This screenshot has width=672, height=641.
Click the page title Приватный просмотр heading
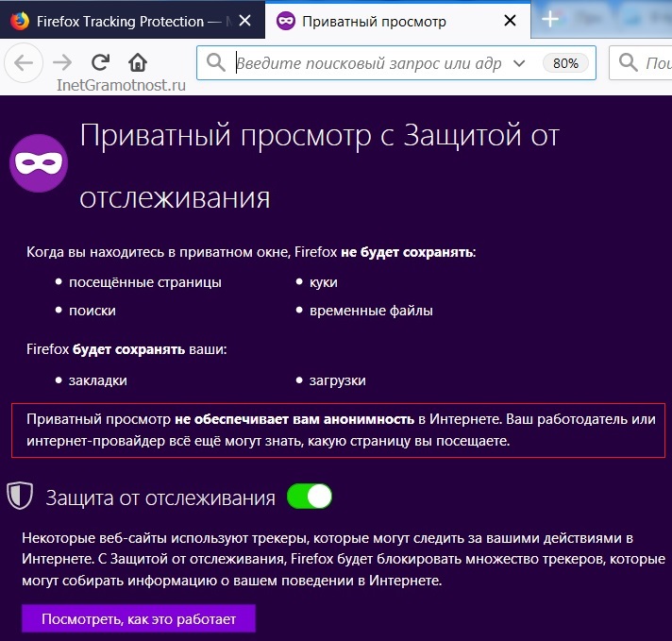pyautogui.click(x=319, y=166)
